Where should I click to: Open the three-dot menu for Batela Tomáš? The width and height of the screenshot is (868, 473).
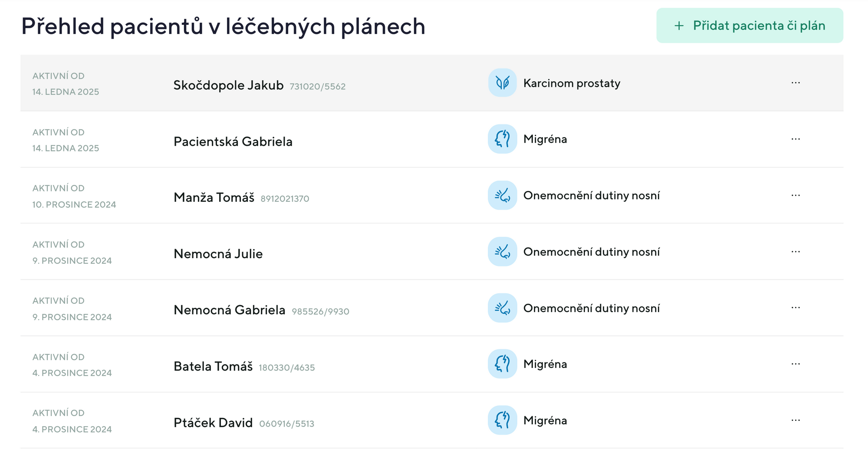796,364
